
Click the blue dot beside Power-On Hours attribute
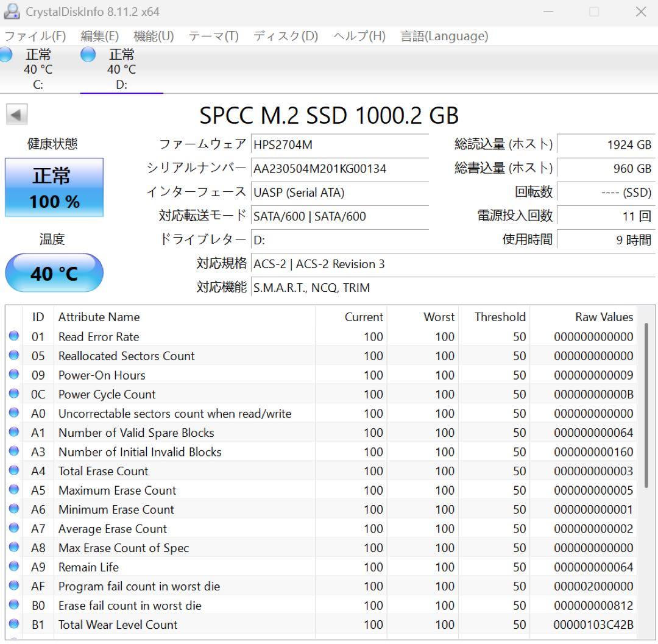(14, 375)
